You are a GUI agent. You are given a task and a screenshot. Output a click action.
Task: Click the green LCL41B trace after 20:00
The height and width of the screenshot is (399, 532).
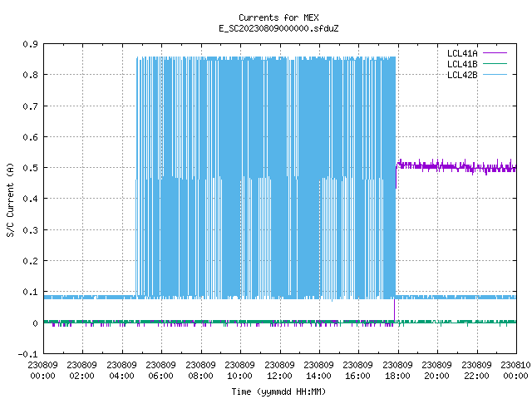click(x=476, y=322)
